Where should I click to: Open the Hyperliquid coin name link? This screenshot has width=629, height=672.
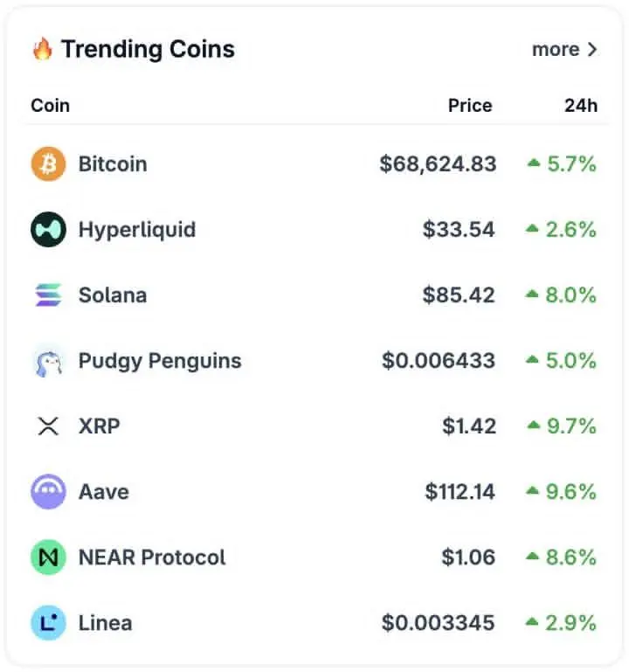click(137, 230)
